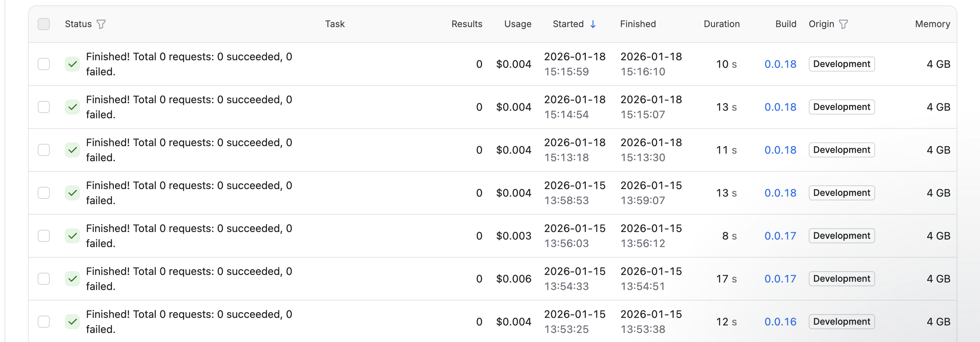Click success checkmark of 13:54:33 run
This screenshot has width=980, height=342.
(x=72, y=279)
